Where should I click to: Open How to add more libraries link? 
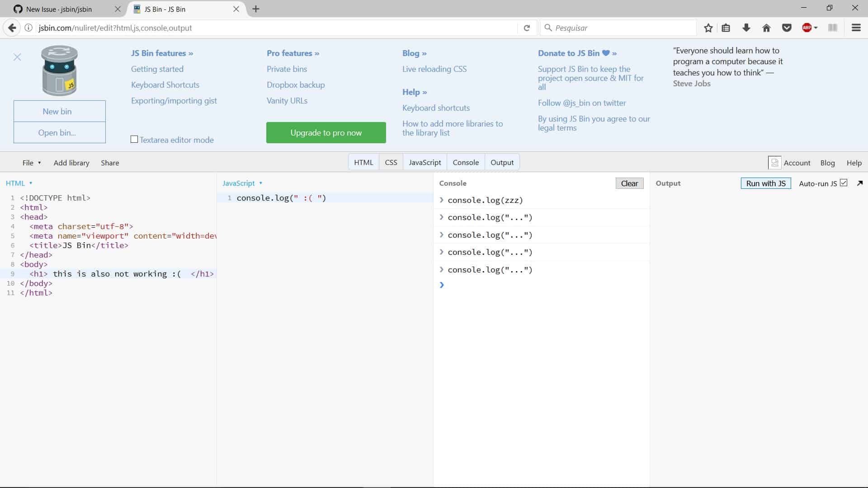tap(453, 128)
